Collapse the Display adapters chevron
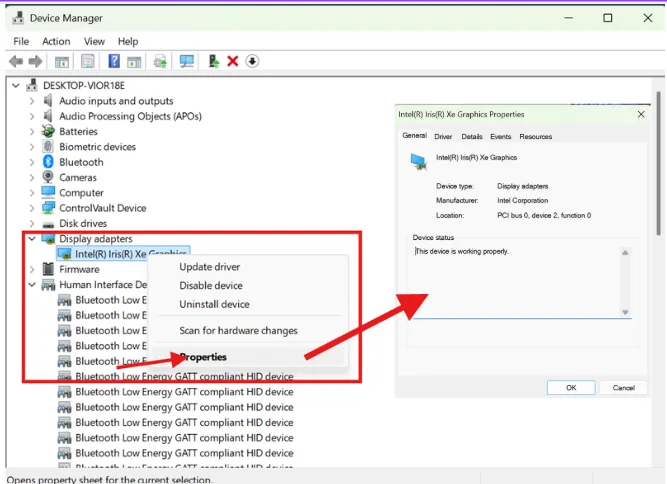The height and width of the screenshot is (484, 667). pos(32,239)
